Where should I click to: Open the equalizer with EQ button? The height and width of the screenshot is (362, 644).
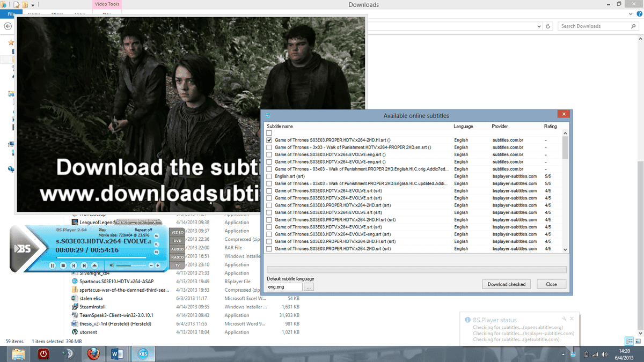[x=157, y=251]
